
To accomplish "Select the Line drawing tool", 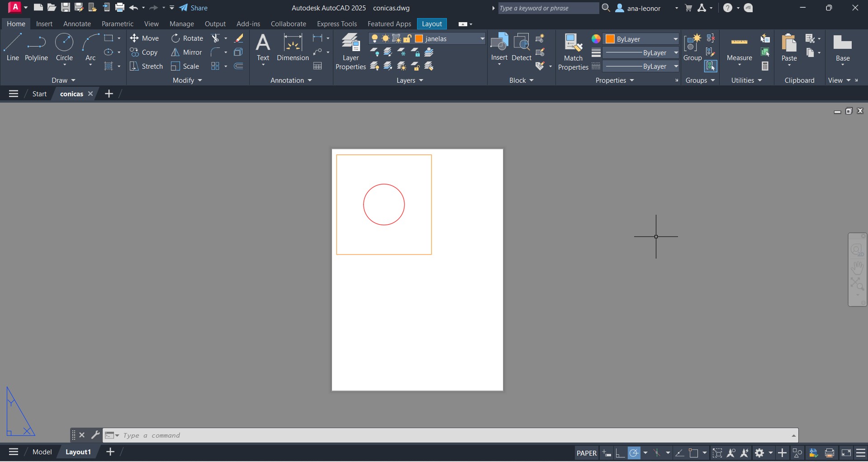I will (13, 47).
